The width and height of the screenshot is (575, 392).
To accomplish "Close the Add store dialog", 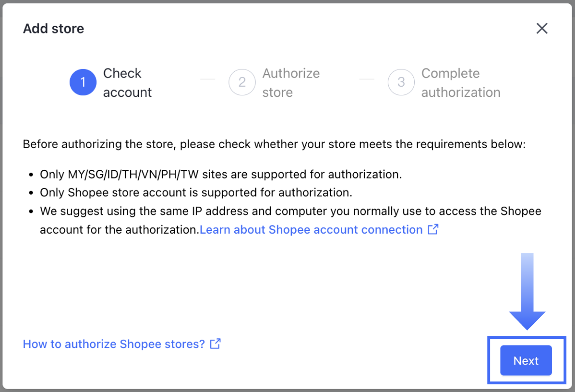I will point(542,28).
